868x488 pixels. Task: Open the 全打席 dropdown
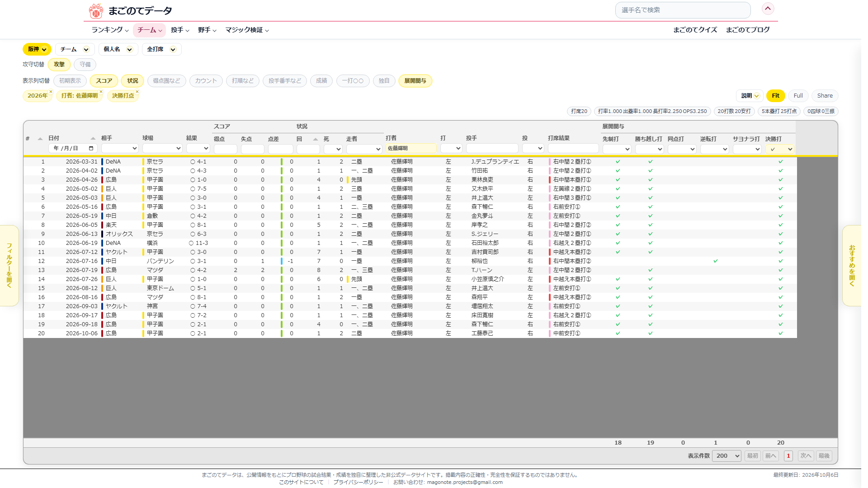161,49
